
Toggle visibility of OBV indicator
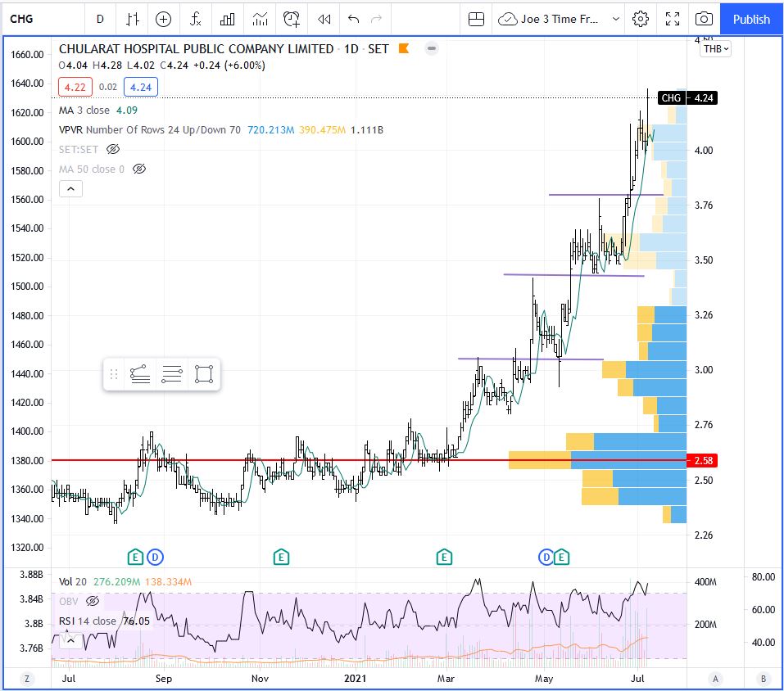[x=93, y=601]
